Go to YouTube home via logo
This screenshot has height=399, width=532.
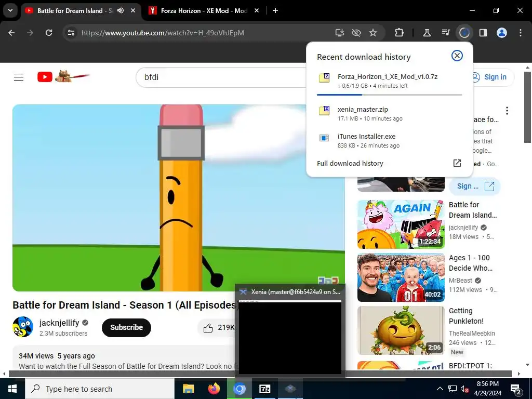(63, 76)
